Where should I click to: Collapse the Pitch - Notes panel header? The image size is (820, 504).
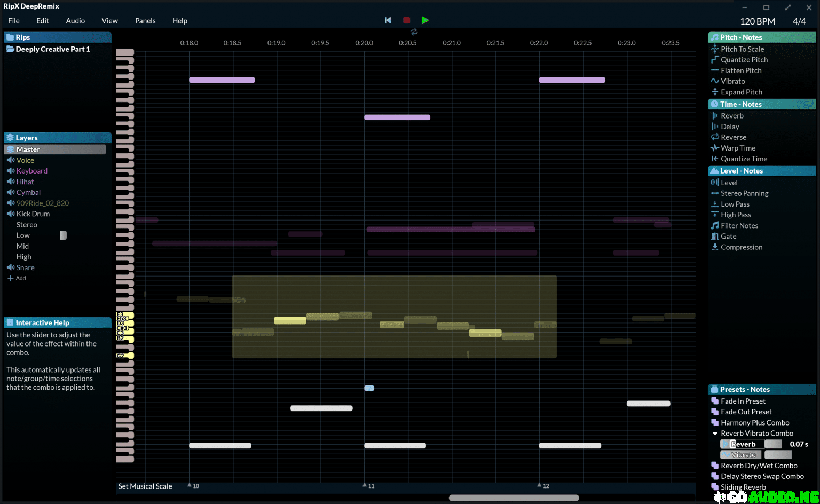coord(762,37)
